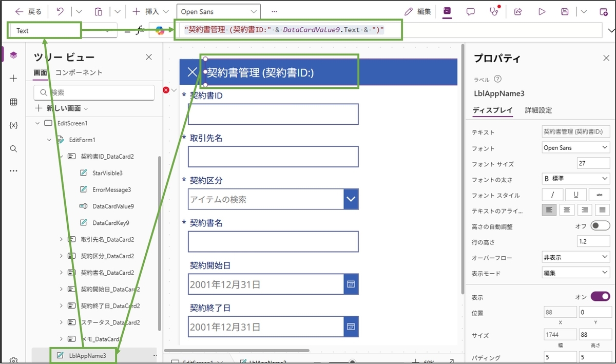616x364 pixels.
Task: Switch to the コンポーネント tab
Action: (79, 73)
